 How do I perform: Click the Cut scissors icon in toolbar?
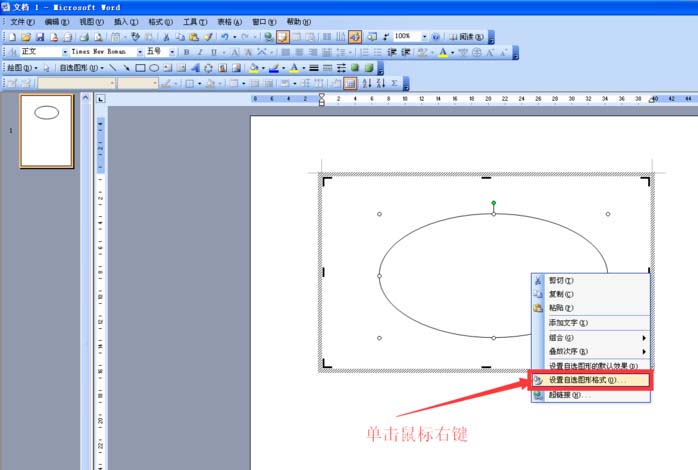pyautogui.click(x=166, y=37)
